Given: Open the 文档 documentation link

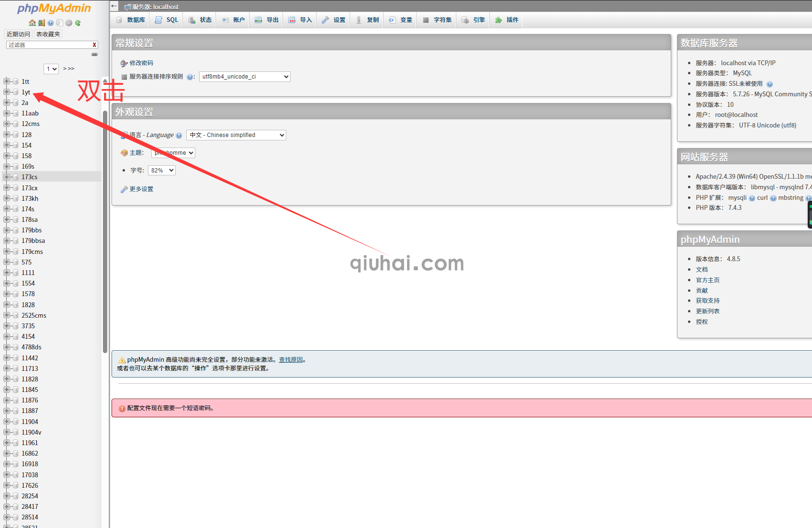Looking at the screenshot, I should [702, 270].
